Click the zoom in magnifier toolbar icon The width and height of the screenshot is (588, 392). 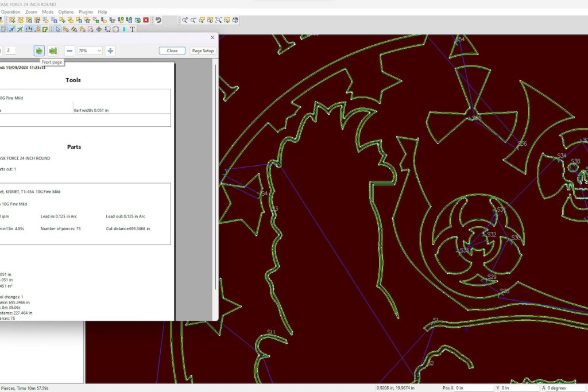185,20
